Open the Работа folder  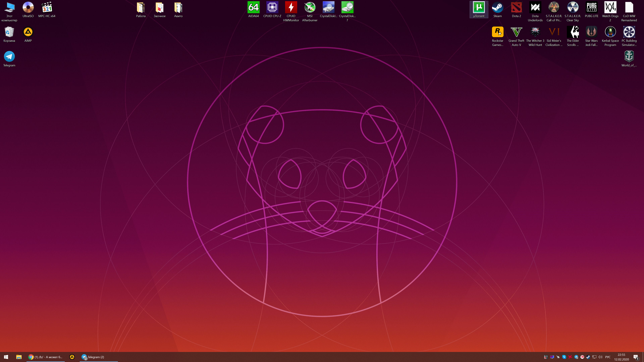(x=141, y=10)
